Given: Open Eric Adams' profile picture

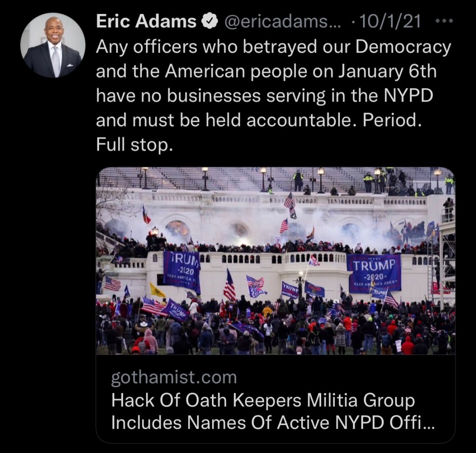Looking at the screenshot, I should (x=53, y=45).
